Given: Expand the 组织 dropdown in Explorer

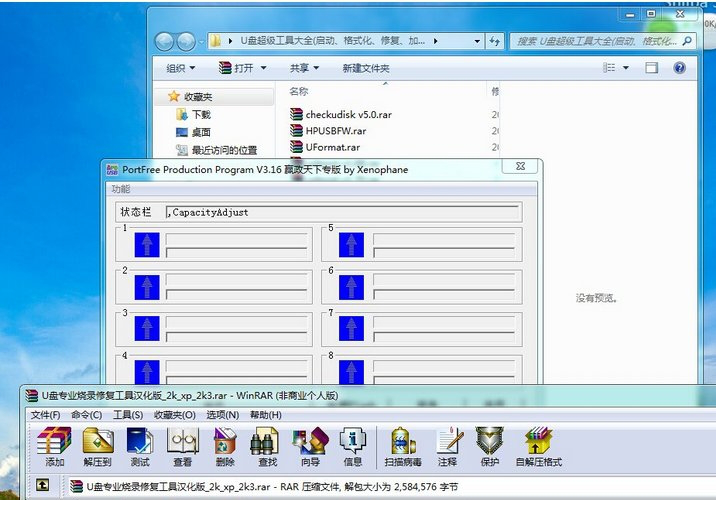Looking at the screenshot, I should [180, 68].
